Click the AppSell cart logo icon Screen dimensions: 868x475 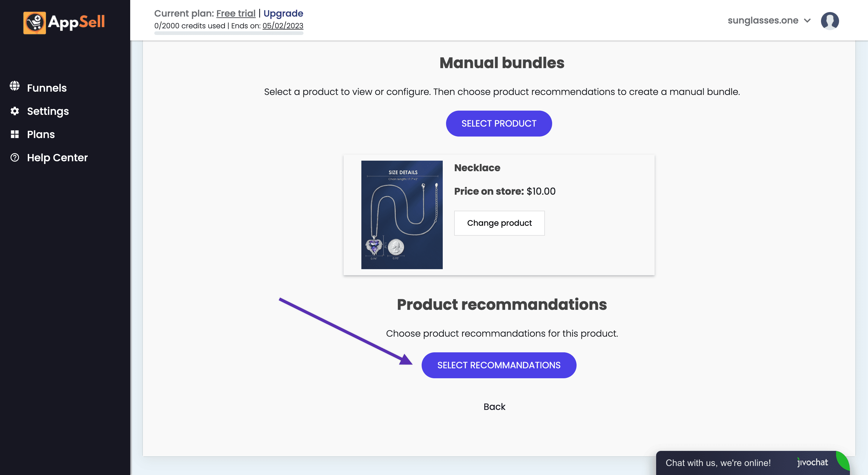point(34,23)
